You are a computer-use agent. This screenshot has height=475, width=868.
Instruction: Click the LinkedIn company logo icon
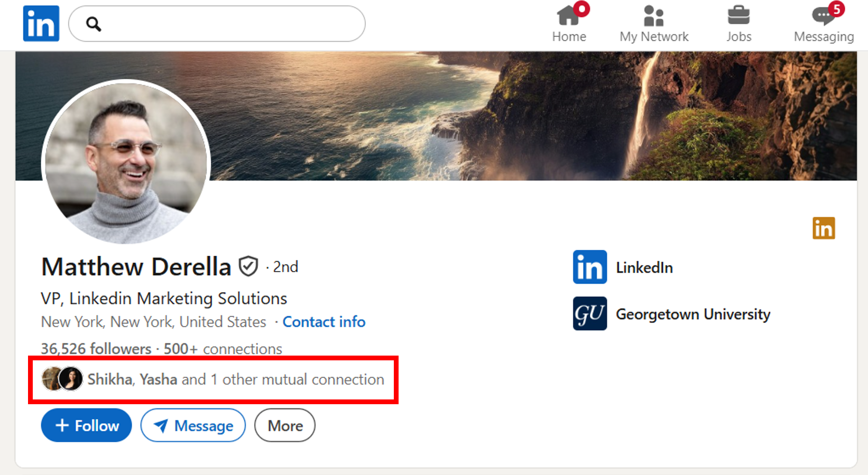pos(590,267)
